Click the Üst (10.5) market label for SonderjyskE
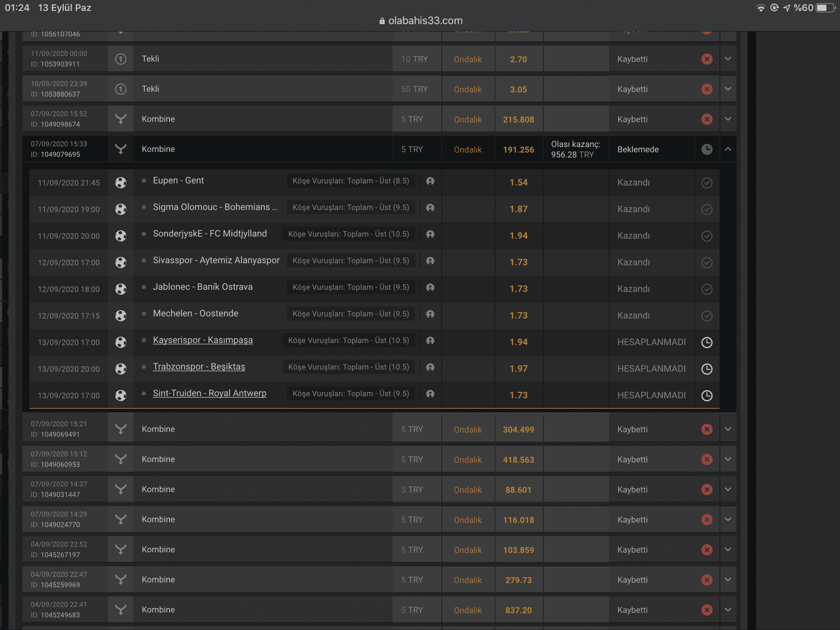The width and height of the screenshot is (840, 630). coord(349,234)
